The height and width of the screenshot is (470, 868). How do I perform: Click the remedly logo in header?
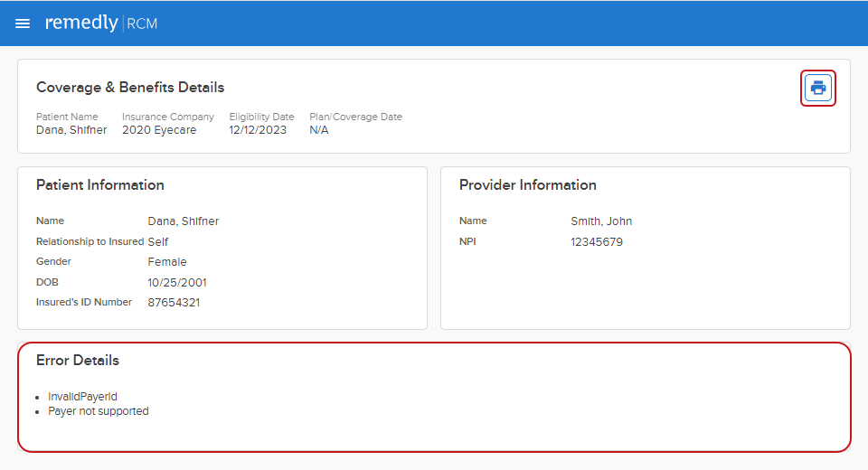pyautogui.click(x=81, y=23)
